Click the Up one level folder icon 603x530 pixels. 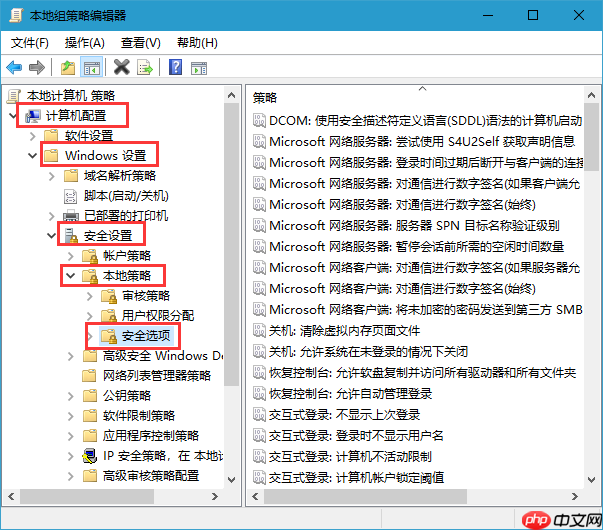68,68
